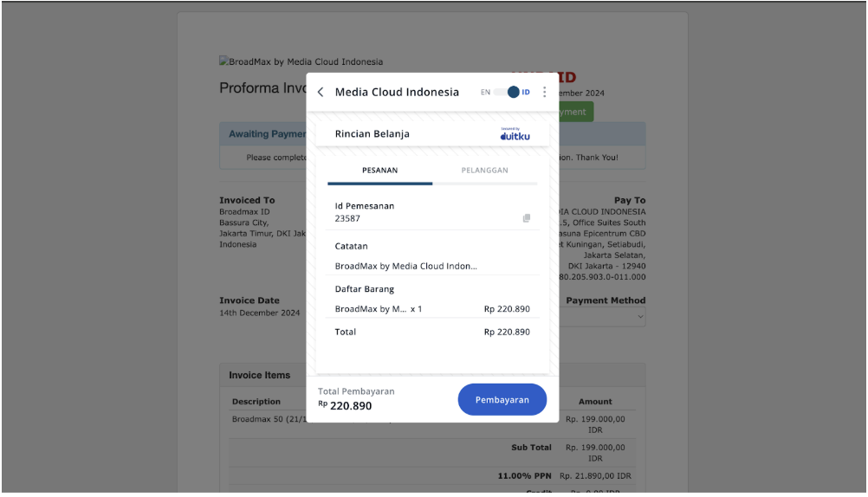868x497 pixels.
Task: Open the three-dot more options menu
Action: click(544, 92)
